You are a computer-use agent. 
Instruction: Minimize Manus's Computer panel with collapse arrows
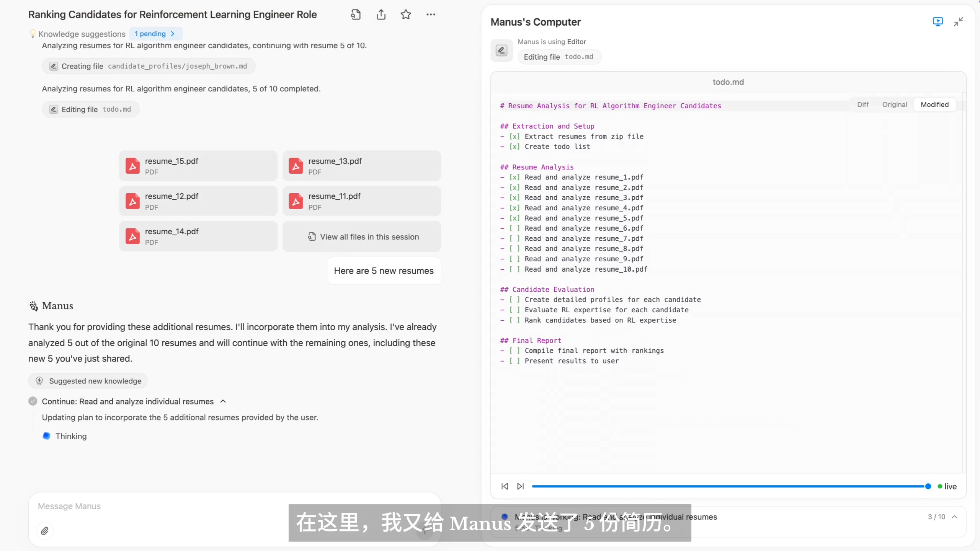coord(958,22)
